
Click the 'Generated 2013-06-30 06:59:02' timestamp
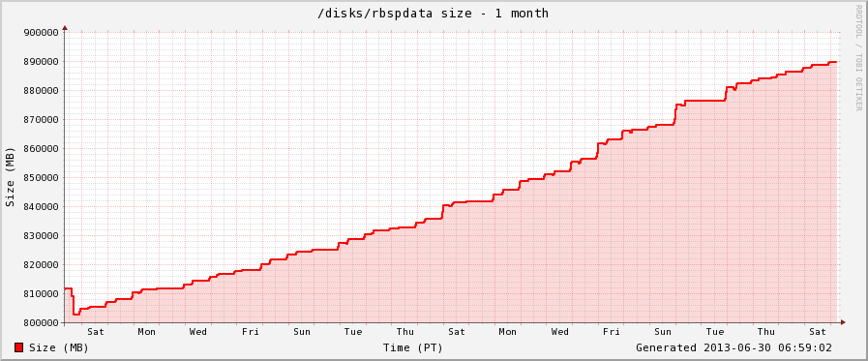pos(733,347)
